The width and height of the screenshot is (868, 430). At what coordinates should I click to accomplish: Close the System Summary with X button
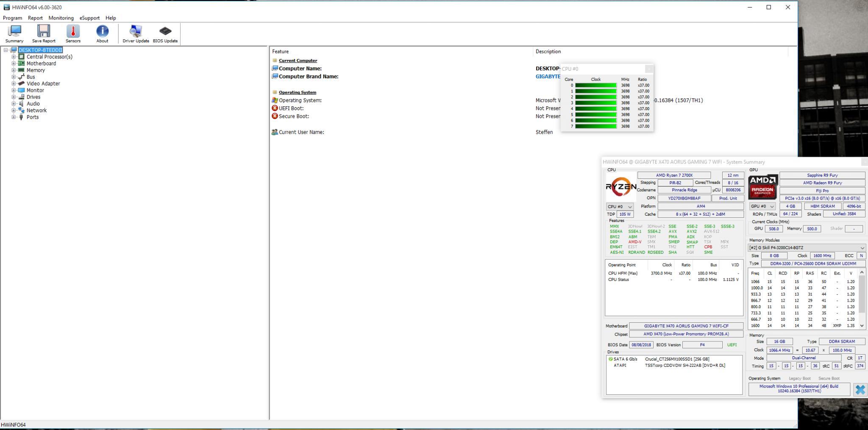(x=860, y=390)
